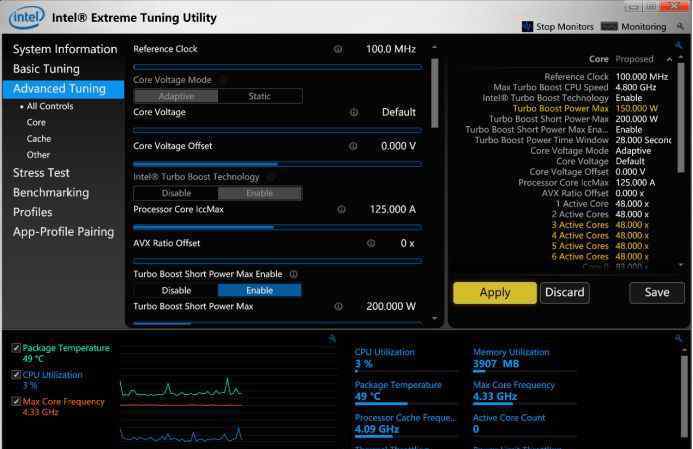This screenshot has height=449, width=693.
Task: Enable Intel Turbo Boost Technology
Action: coord(260,193)
